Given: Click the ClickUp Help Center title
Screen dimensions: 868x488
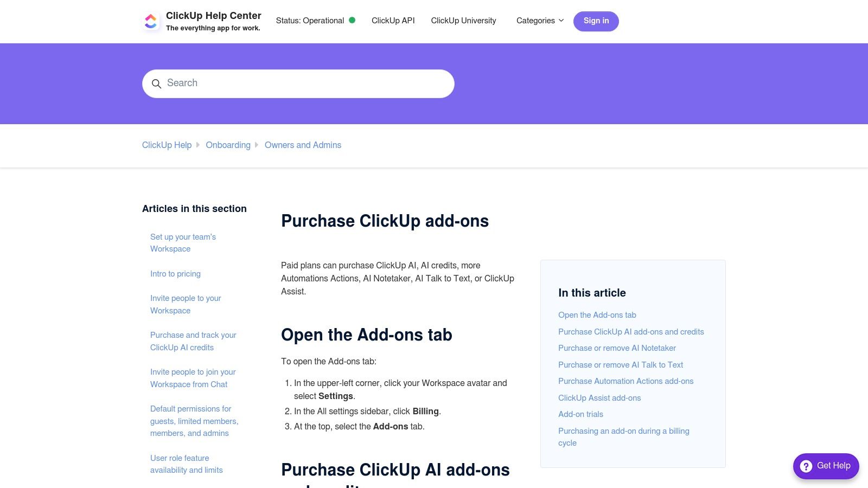Looking at the screenshot, I should pos(214,16).
